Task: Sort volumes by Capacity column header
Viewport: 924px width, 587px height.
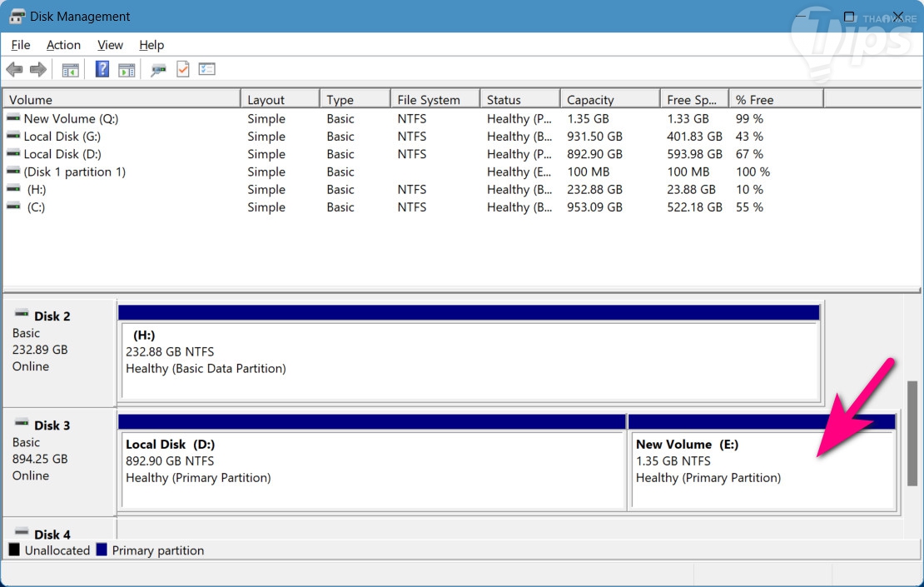Action: point(608,100)
